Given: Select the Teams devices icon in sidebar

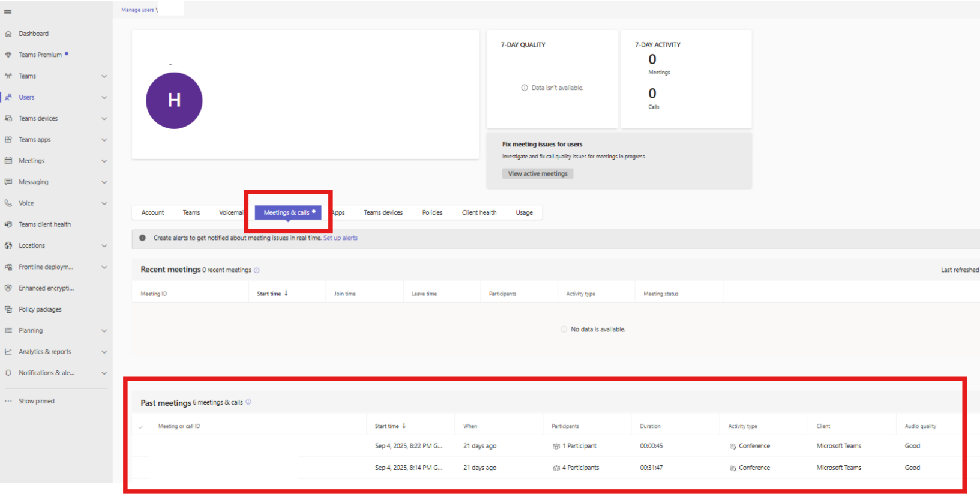Looking at the screenshot, I should 8,118.
